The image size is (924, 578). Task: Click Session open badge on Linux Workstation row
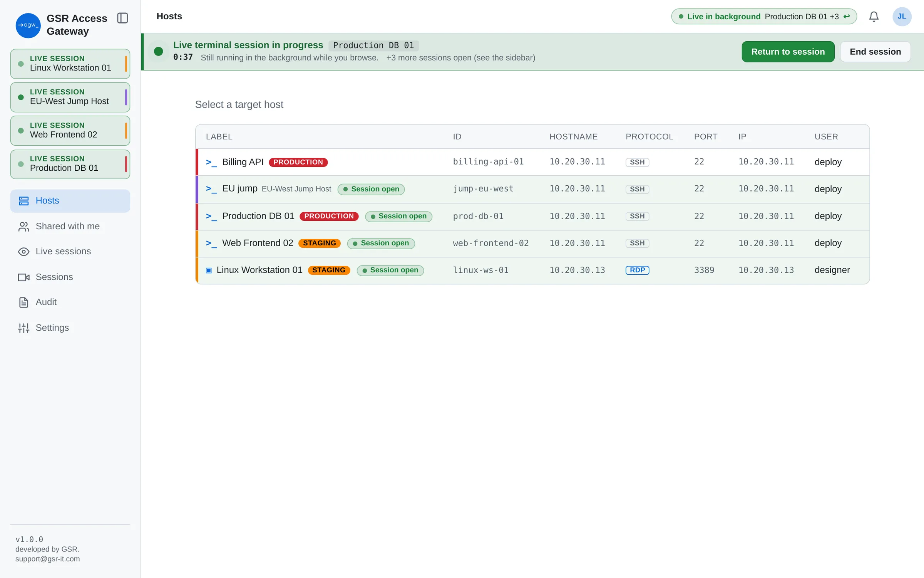coord(390,271)
